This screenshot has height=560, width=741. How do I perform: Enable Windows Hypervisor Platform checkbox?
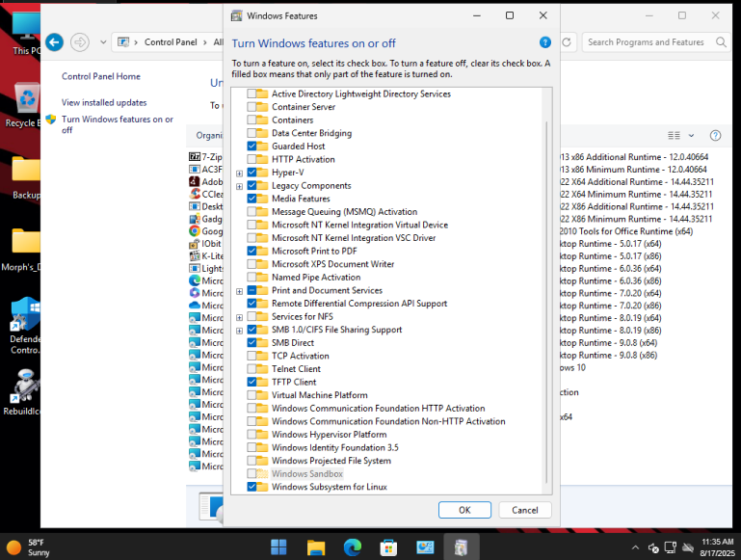coord(251,435)
